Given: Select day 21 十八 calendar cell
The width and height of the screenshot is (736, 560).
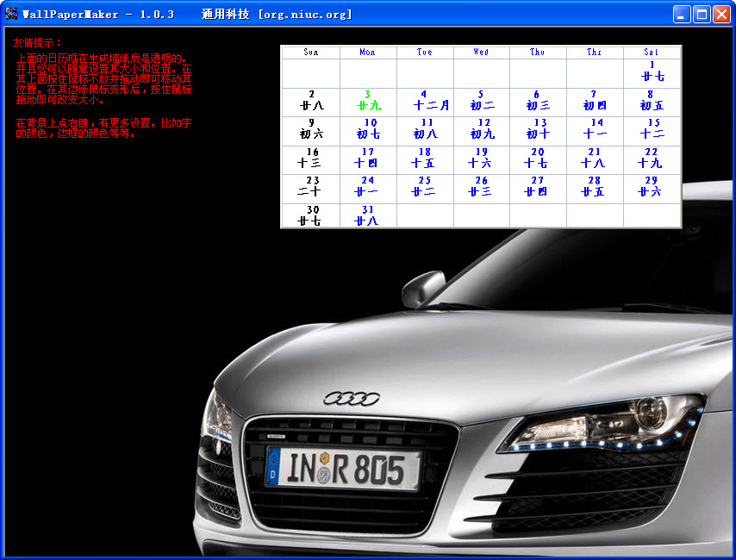Looking at the screenshot, I should pos(595,159).
